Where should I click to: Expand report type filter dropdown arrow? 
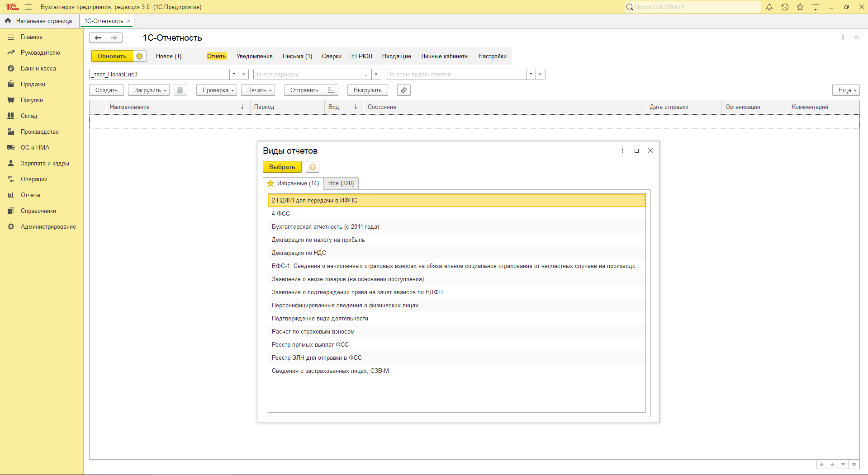[x=531, y=74]
